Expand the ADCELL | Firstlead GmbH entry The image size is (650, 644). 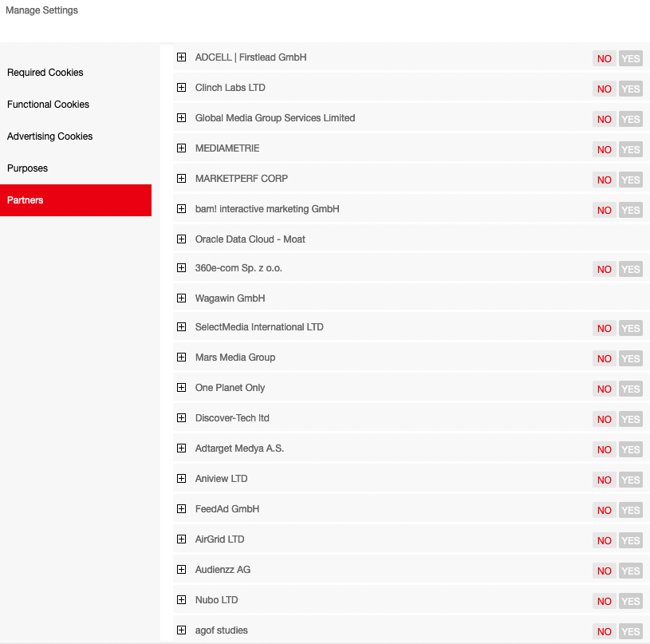coord(181,57)
